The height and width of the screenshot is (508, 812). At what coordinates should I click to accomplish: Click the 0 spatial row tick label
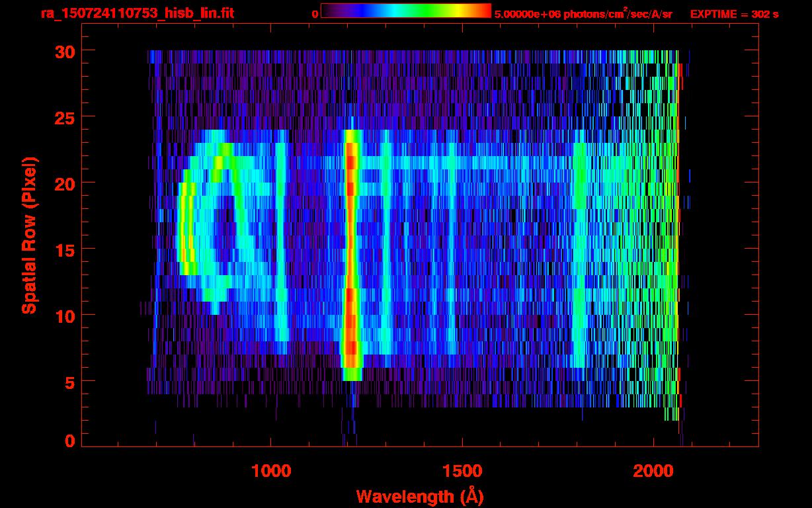69,441
